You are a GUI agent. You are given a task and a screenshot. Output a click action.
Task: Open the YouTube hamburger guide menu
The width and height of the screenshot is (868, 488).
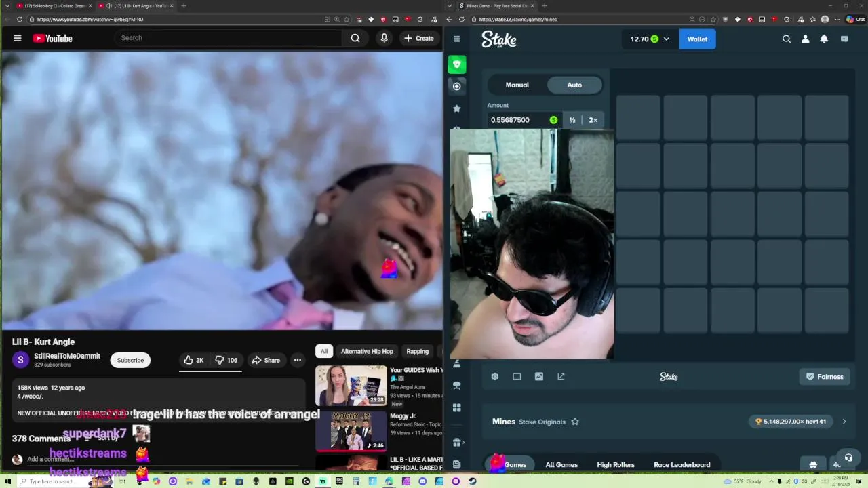coord(17,38)
